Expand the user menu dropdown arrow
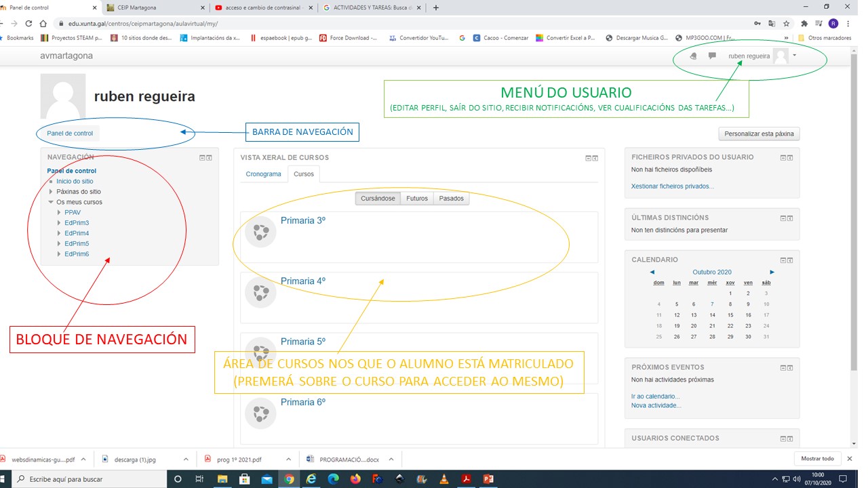Image resolution: width=868 pixels, height=488 pixels. [x=795, y=56]
